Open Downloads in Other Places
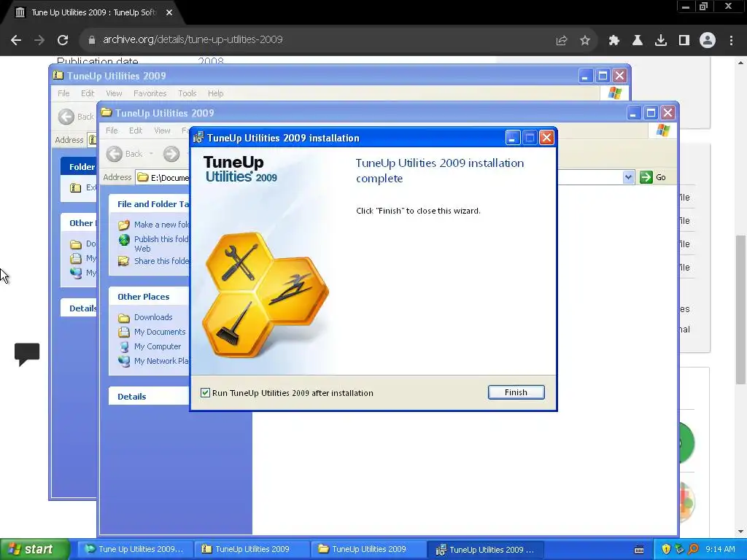This screenshot has height=560, width=747. 153,317
